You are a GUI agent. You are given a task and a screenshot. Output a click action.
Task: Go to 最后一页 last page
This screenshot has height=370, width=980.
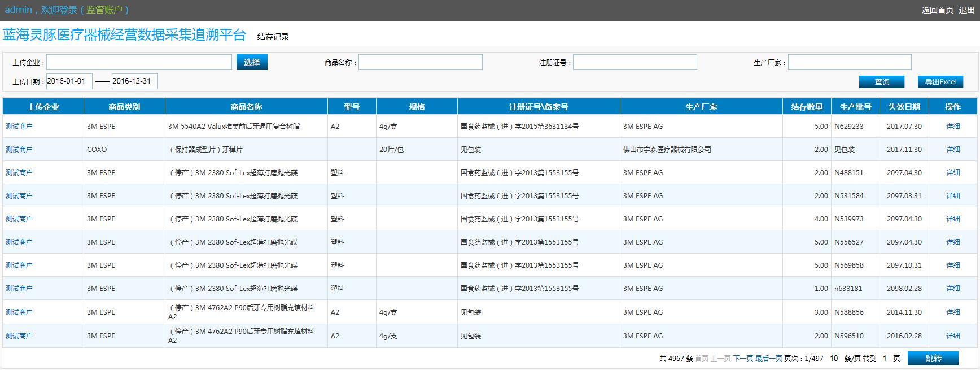point(768,359)
